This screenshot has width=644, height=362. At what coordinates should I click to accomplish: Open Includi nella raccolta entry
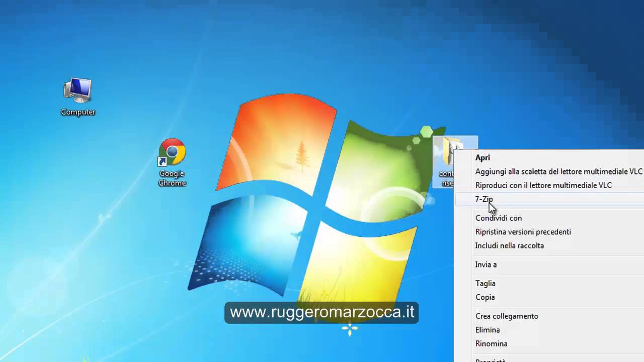pyautogui.click(x=549, y=246)
